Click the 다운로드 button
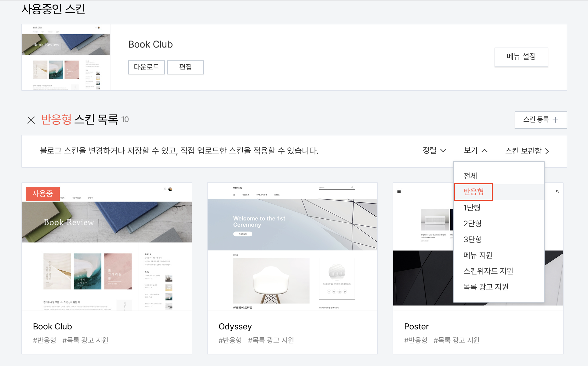The width and height of the screenshot is (588, 366). tap(146, 67)
